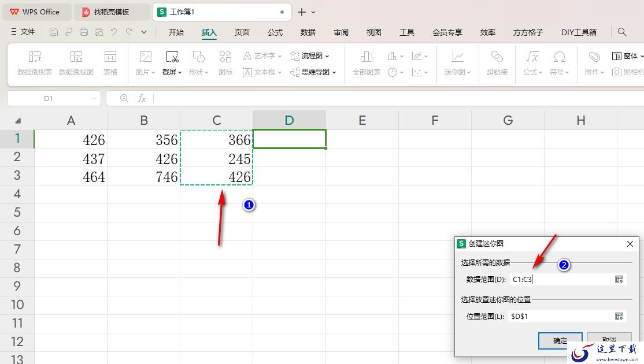Expand the line chart type dropdown
644x364 pixels.
pos(426,56)
